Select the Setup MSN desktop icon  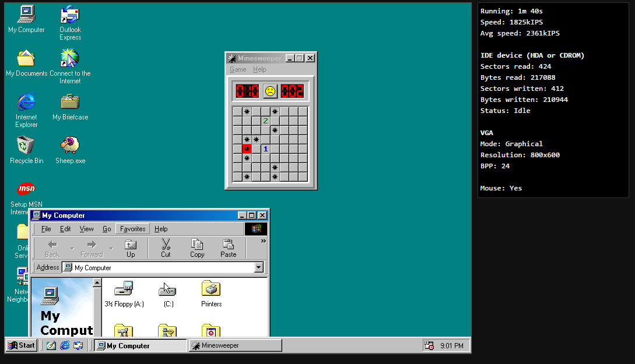tap(26, 197)
